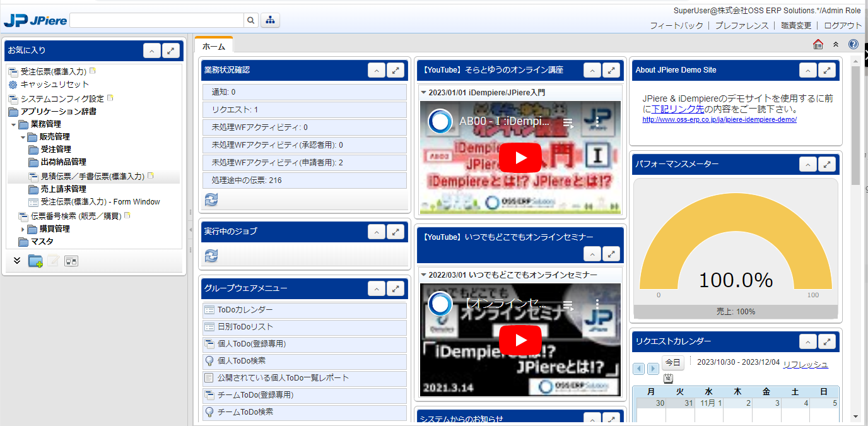This screenshot has width=868, height=426.
Task: Select the ホーム tab
Action: (x=214, y=46)
